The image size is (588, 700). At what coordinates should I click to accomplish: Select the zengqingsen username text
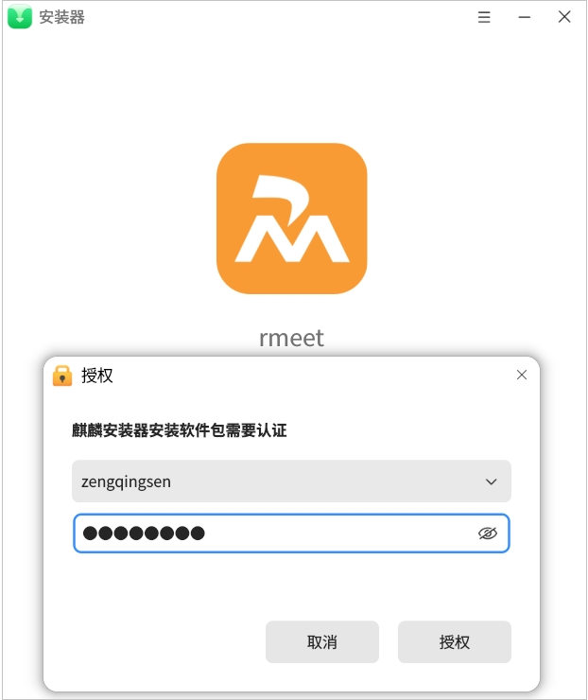tap(126, 482)
